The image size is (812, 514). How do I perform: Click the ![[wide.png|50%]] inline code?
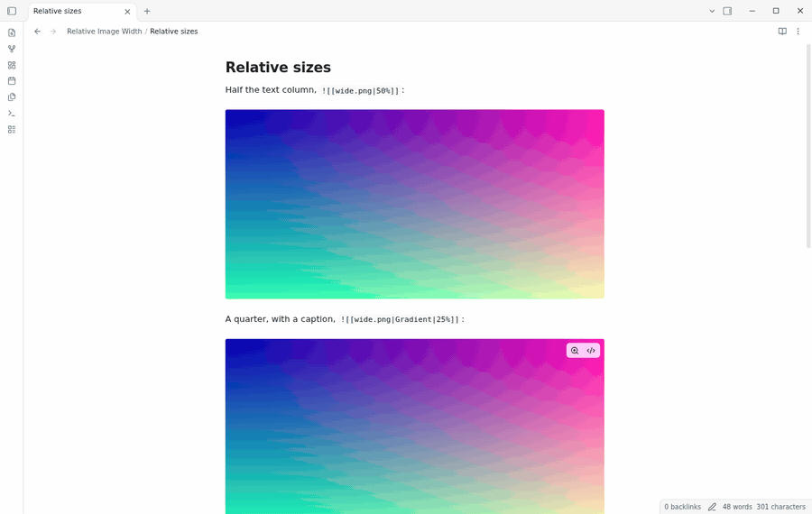pos(360,90)
